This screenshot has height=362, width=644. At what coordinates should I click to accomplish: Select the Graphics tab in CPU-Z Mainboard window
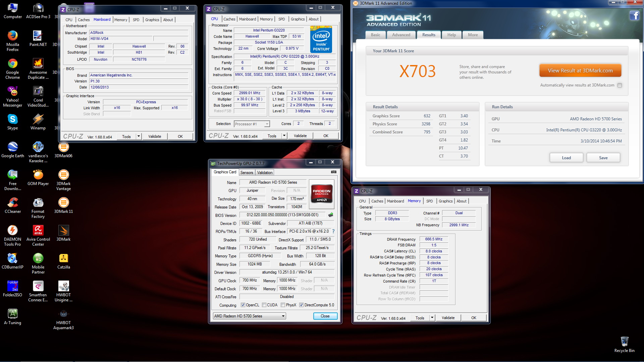(152, 20)
